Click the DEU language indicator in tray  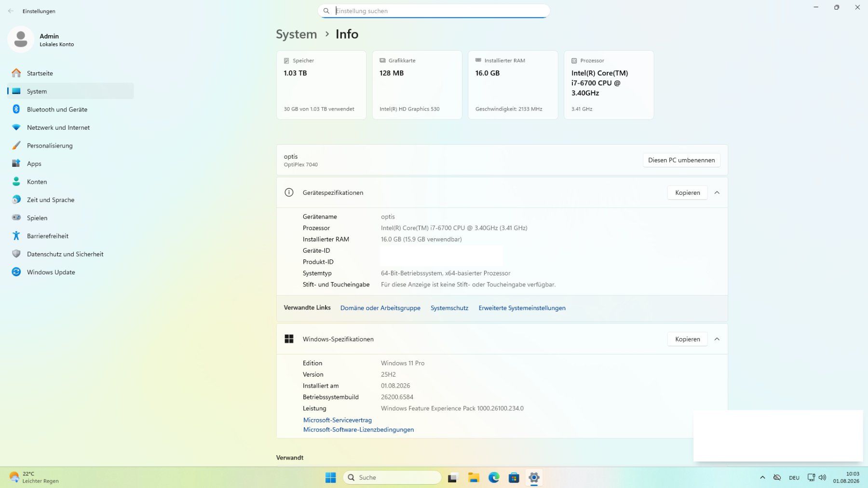(794, 478)
